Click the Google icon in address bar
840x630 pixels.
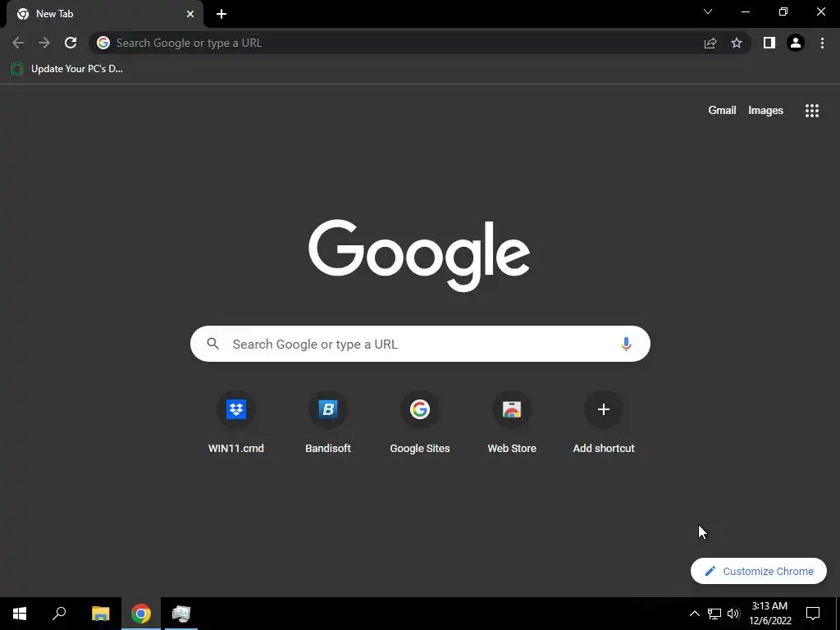click(103, 43)
